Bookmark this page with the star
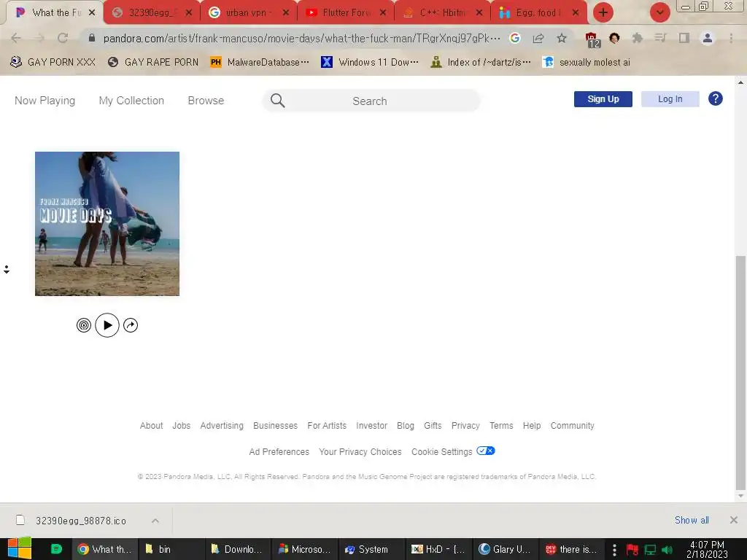The height and width of the screenshot is (560, 747). pyautogui.click(x=562, y=38)
